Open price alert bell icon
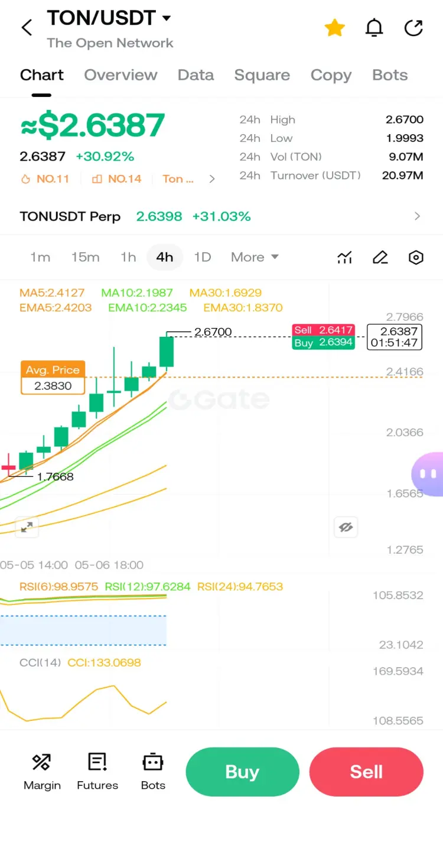The image size is (443, 868). pos(374,27)
